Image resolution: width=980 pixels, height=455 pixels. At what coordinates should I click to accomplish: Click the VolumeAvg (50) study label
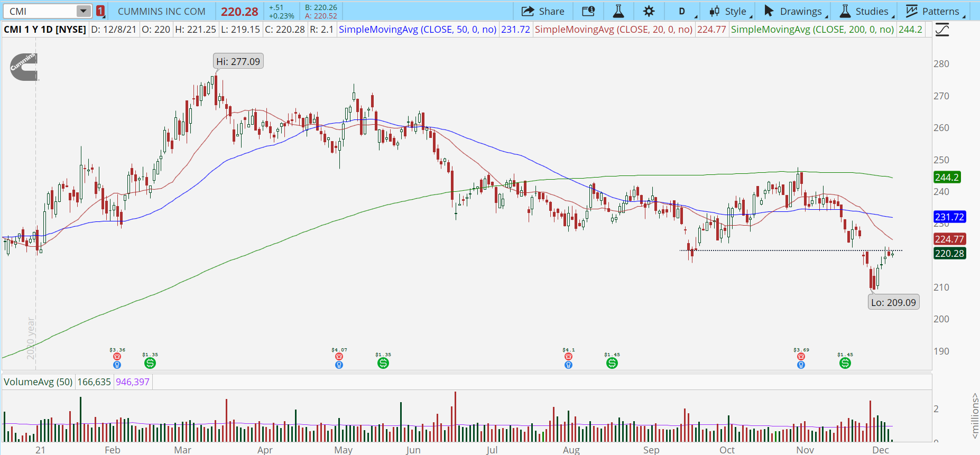coord(38,382)
